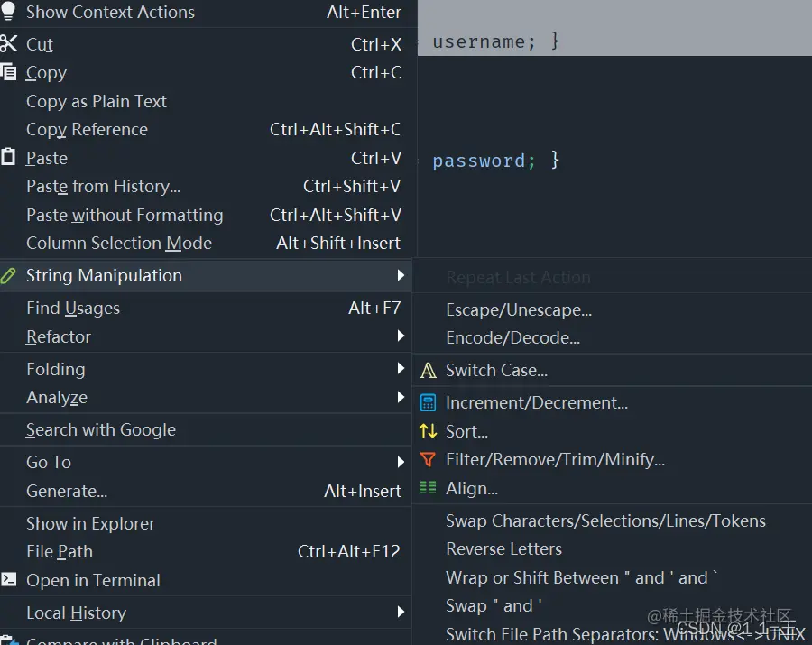Click the username; code text

[x=484, y=41]
